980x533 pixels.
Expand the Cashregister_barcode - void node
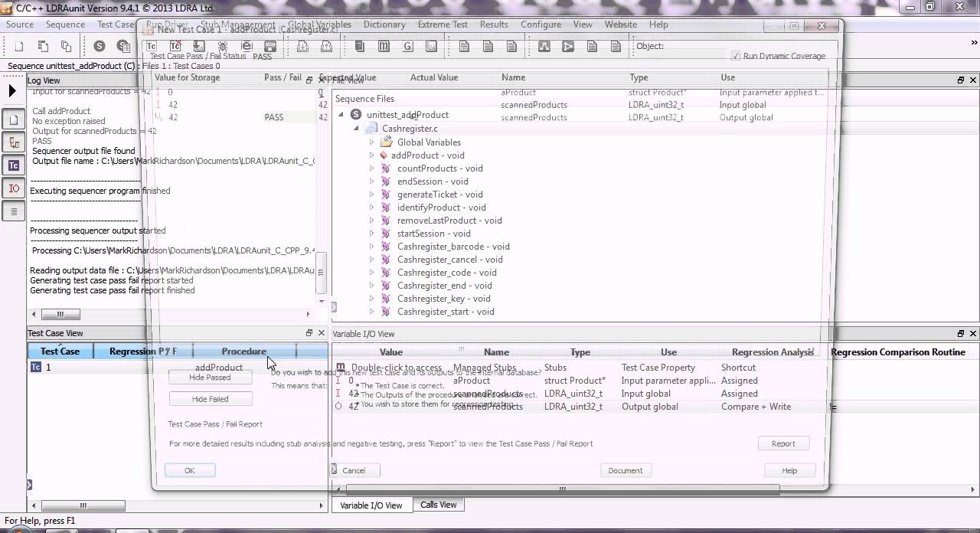(x=372, y=247)
